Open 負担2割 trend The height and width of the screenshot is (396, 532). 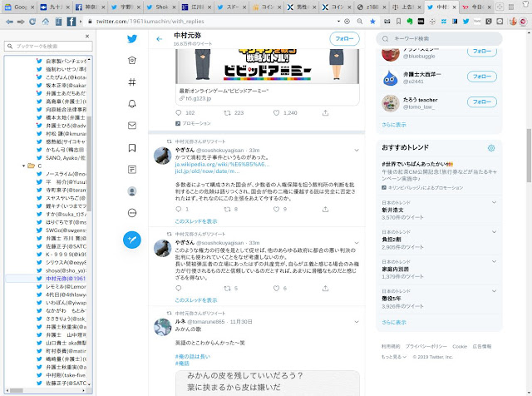pos(392,240)
